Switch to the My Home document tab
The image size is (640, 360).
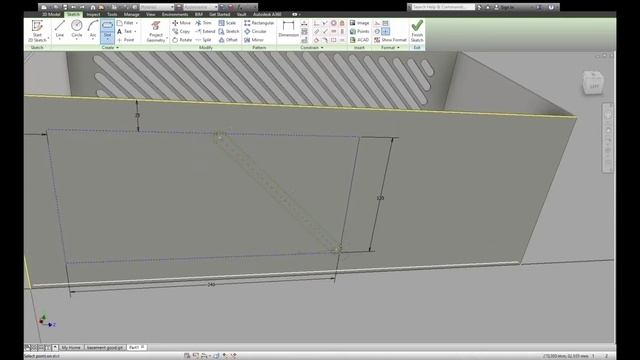tap(71, 348)
